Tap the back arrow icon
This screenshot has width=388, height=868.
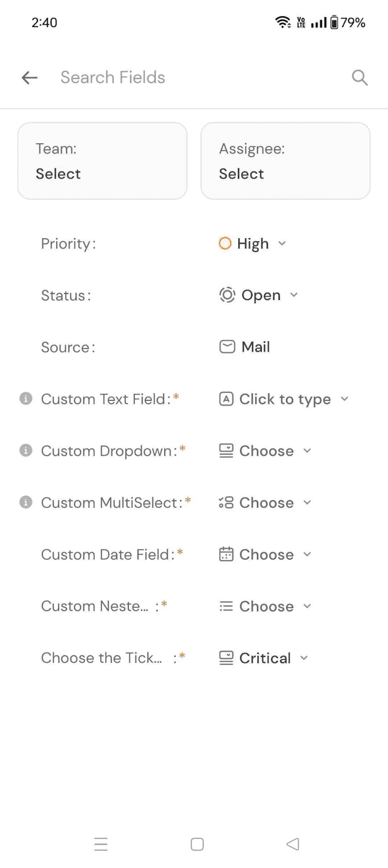pyautogui.click(x=29, y=78)
